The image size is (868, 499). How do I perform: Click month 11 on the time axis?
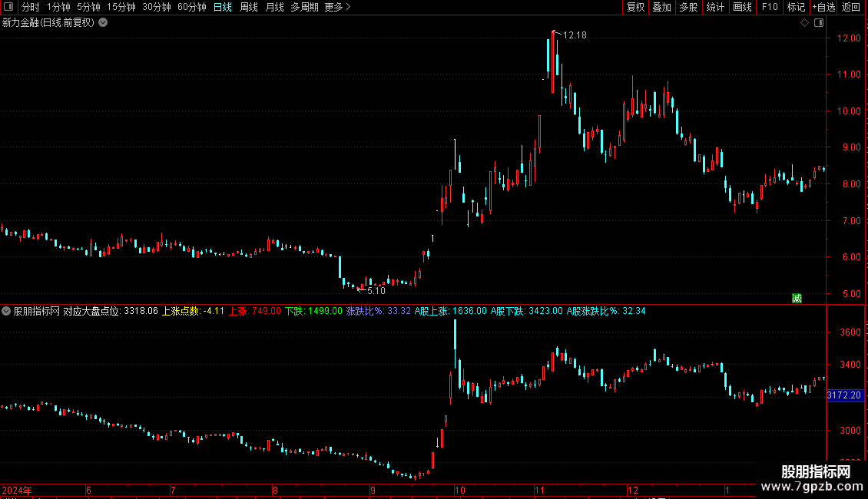[x=540, y=490]
